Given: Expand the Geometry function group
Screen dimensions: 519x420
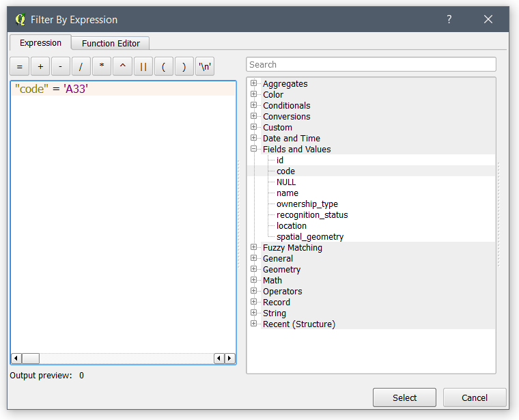Looking at the screenshot, I should point(254,270).
